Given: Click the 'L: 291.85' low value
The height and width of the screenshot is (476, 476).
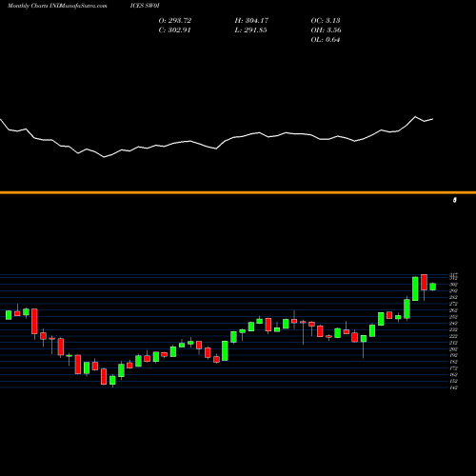Looking at the screenshot, I should click(x=250, y=30).
